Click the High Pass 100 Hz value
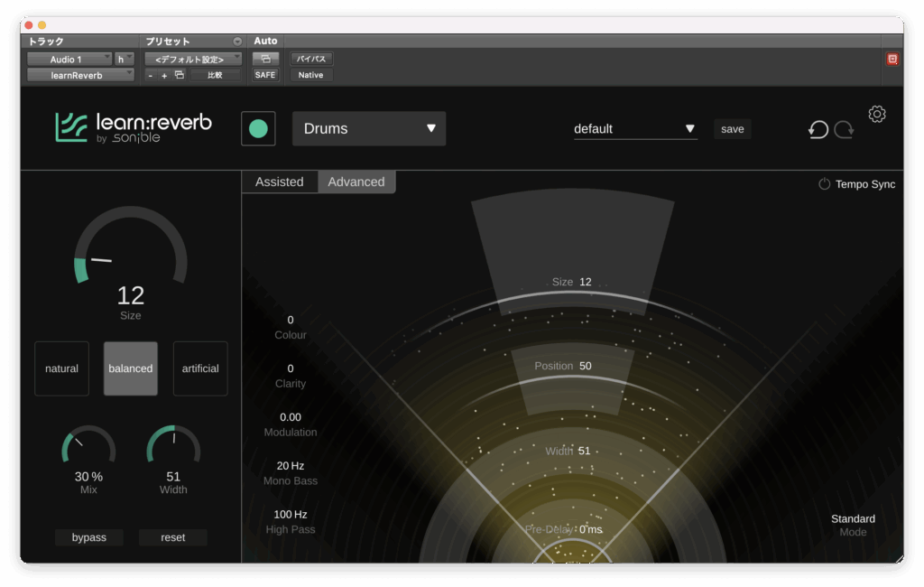The width and height of the screenshot is (924, 587). [x=291, y=515]
